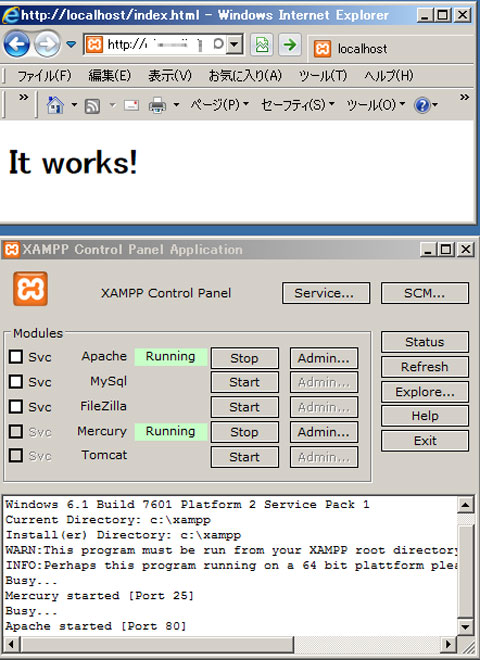The height and width of the screenshot is (660, 480).
Task: Open the Home button dropdown arrow
Action: pyautogui.click(x=74, y=104)
